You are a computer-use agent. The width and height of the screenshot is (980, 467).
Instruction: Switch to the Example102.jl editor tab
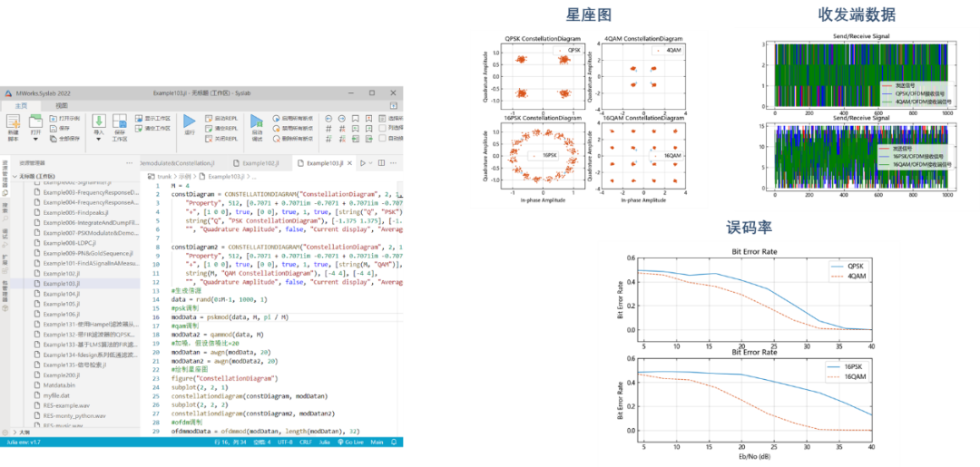point(259,163)
